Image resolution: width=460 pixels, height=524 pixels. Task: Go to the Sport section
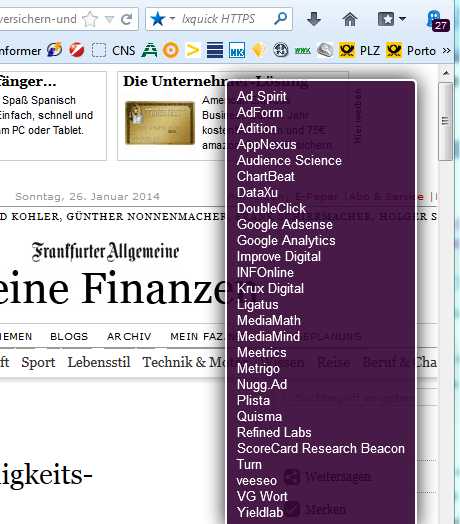(38, 363)
